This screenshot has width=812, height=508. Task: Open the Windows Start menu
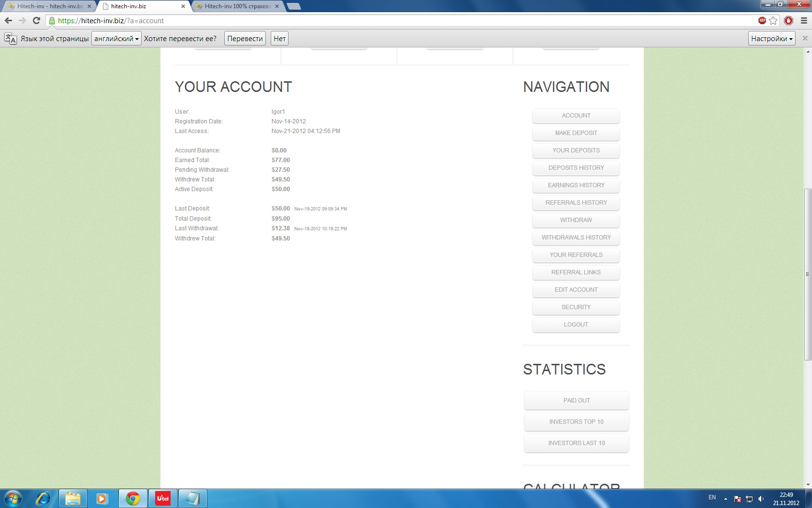click(x=13, y=498)
